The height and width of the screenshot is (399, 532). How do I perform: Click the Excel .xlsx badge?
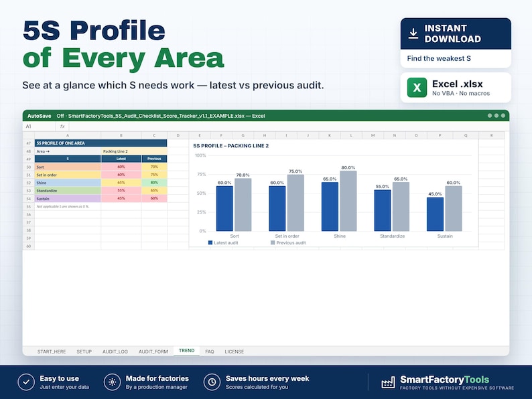[456, 88]
